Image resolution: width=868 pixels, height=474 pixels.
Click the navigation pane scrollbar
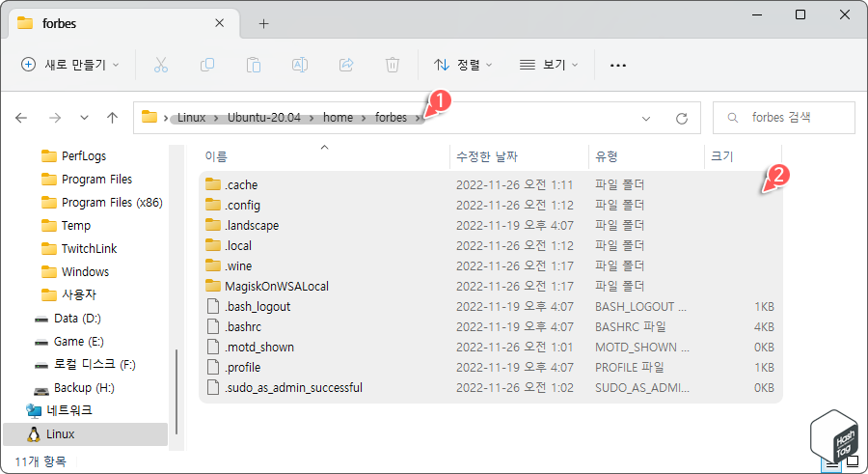pos(176,391)
